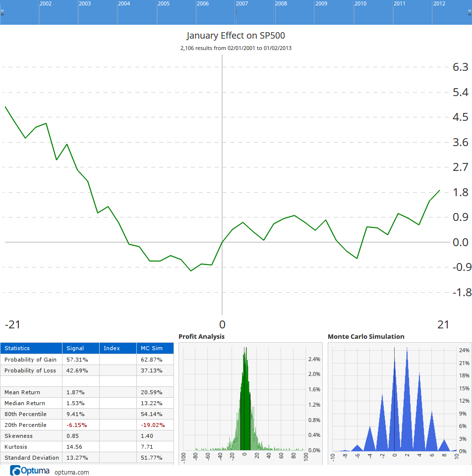
Task: Select the 80th Percentile row label
Action: pyautogui.click(x=25, y=414)
